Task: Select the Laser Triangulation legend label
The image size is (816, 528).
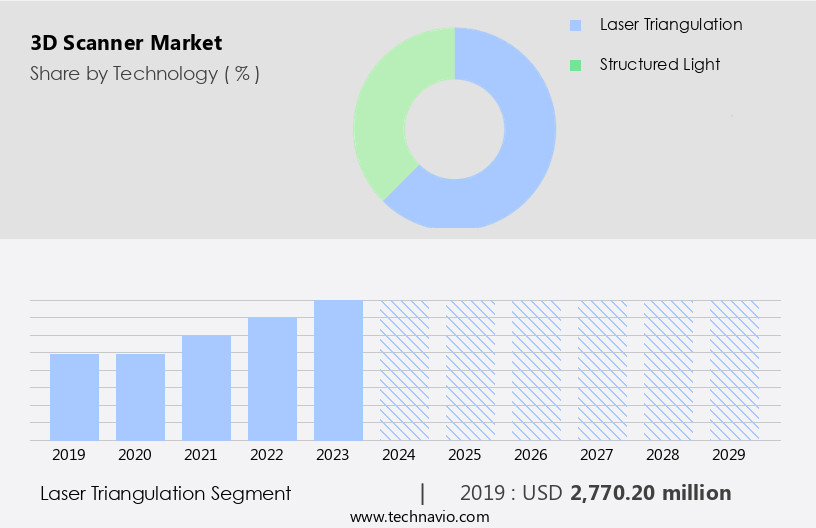Action: [x=670, y=25]
